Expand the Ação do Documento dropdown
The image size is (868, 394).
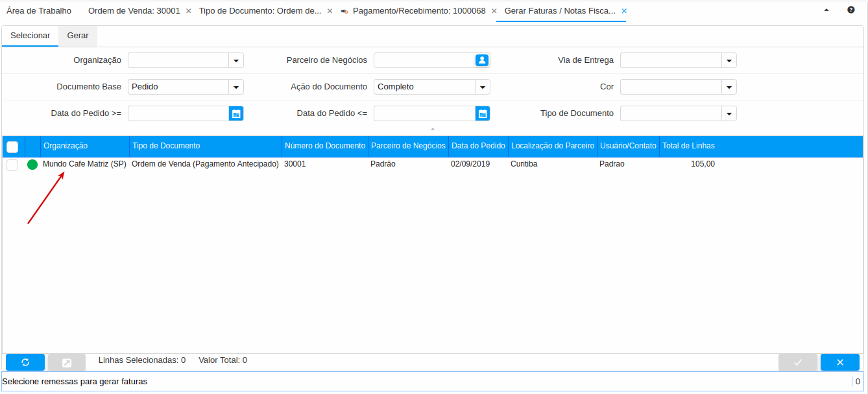pos(482,87)
